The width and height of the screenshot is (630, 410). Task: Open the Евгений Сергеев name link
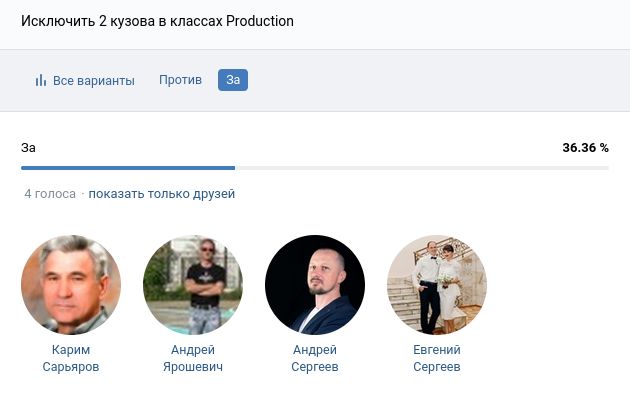(437, 358)
